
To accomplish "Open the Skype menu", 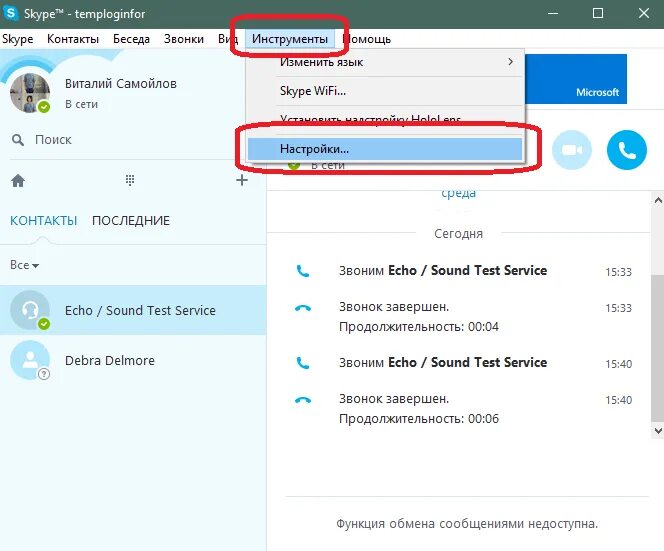I will (17, 39).
